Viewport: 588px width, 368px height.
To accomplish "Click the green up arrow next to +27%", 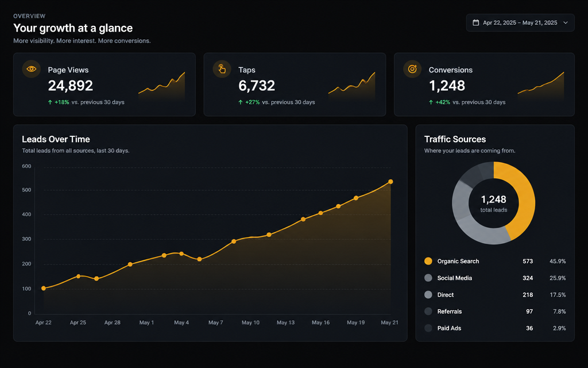I will (x=241, y=102).
